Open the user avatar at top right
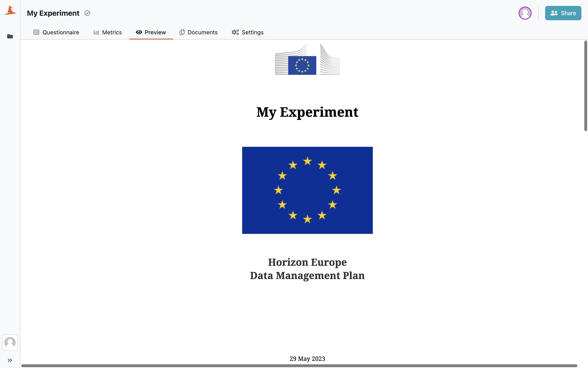 (x=525, y=13)
